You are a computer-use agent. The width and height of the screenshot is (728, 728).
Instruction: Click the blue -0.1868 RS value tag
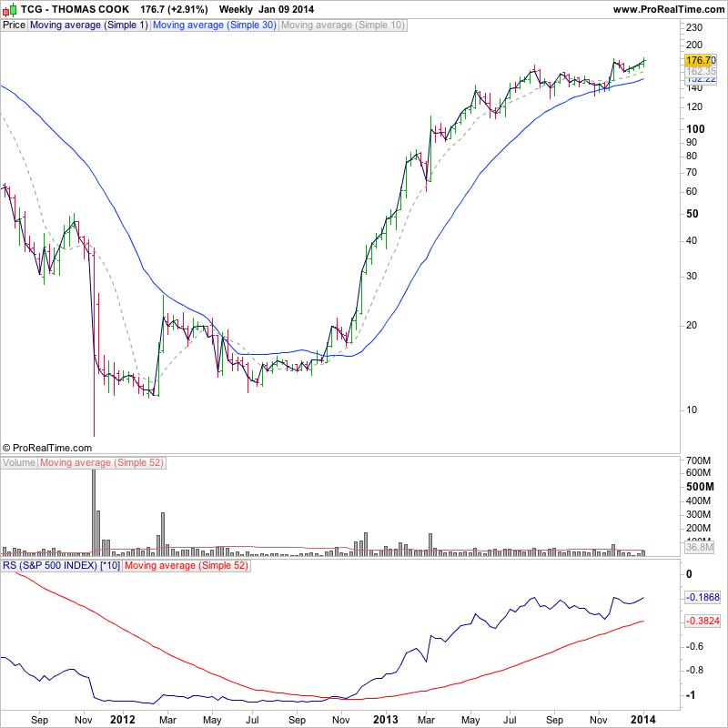[703, 597]
